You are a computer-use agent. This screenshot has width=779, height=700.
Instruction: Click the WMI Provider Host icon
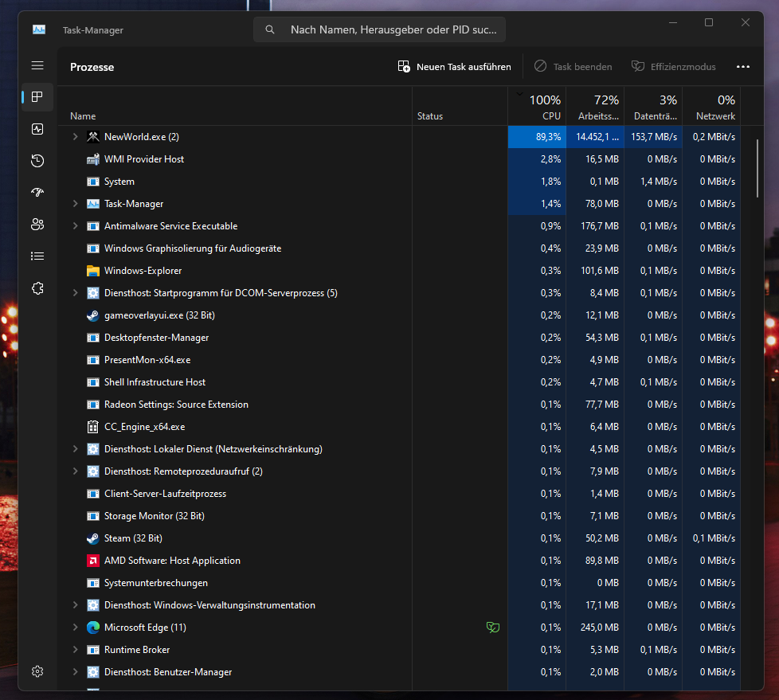coord(93,159)
